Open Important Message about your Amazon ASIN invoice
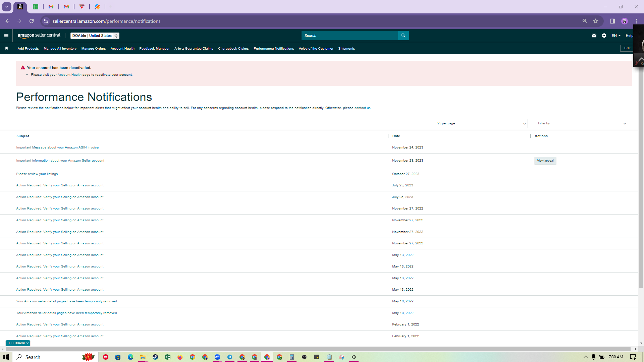The width and height of the screenshot is (644, 362). [57, 147]
